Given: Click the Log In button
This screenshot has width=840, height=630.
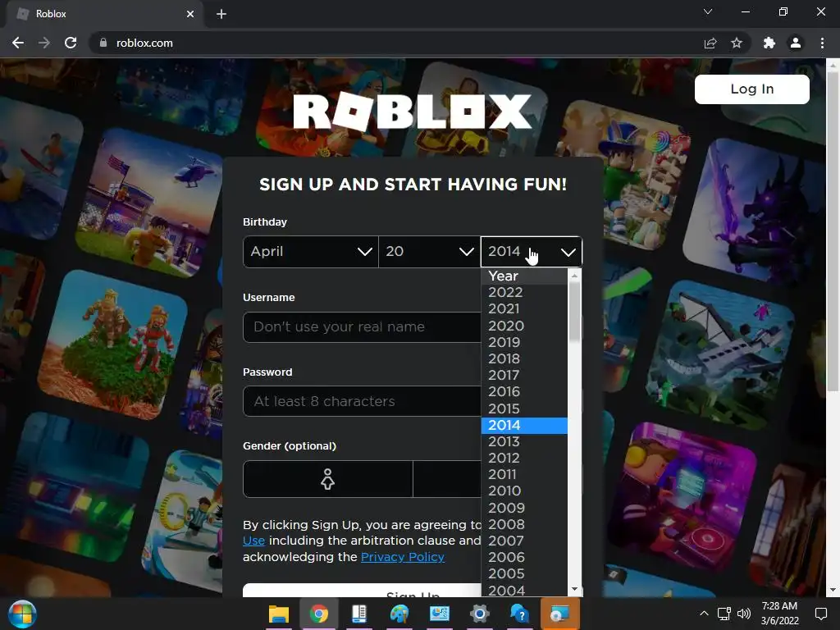Looking at the screenshot, I should pyautogui.click(x=752, y=89).
